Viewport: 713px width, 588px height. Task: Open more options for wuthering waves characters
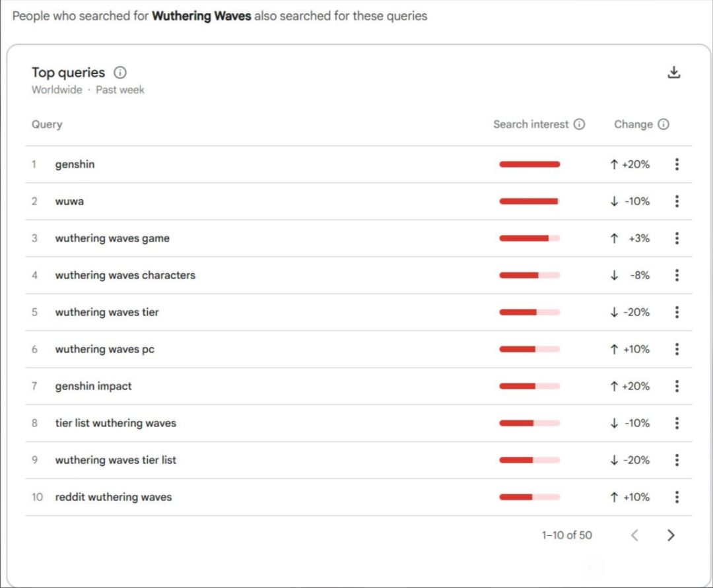677,275
